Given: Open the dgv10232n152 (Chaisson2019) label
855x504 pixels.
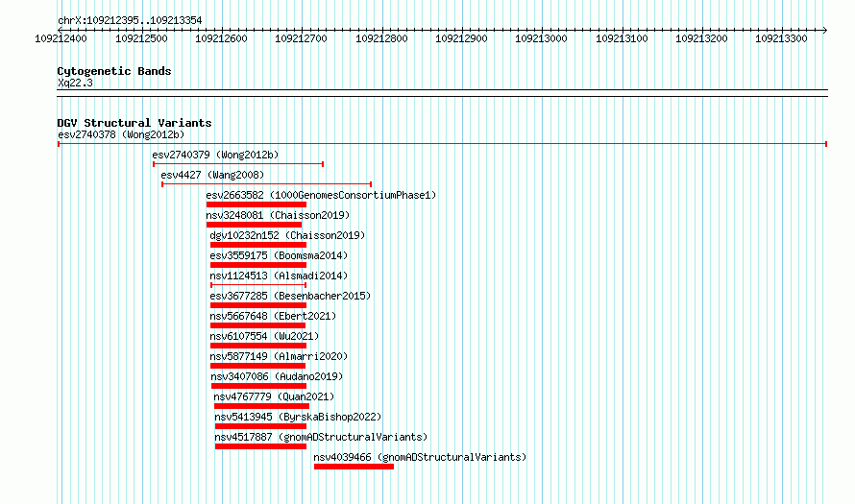Looking at the screenshot, I should tap(287, 235).
